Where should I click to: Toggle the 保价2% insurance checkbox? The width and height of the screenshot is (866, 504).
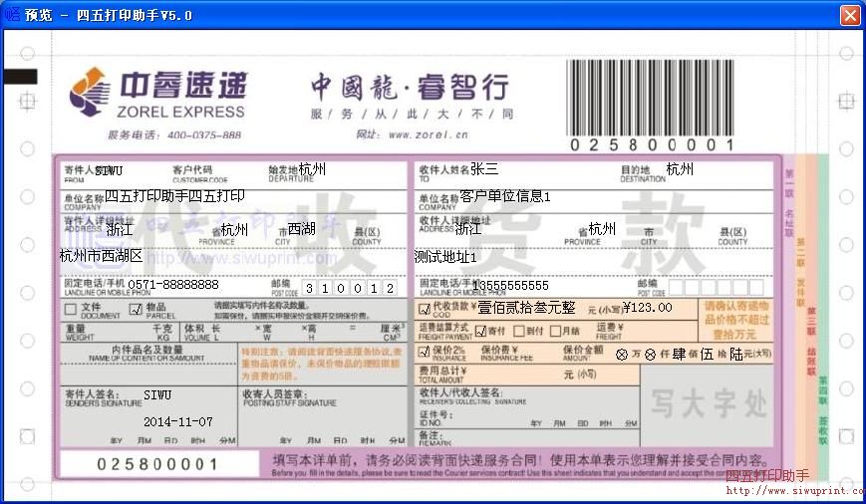425,352
